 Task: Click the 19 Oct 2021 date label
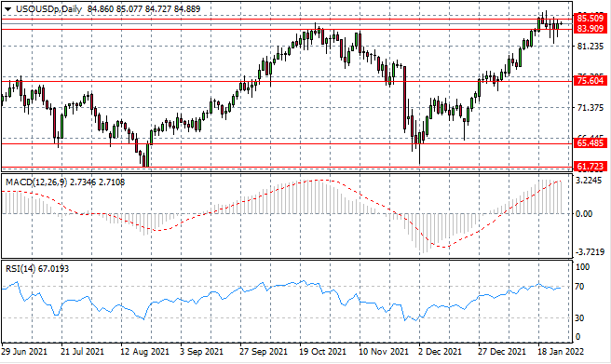point(322,352)
